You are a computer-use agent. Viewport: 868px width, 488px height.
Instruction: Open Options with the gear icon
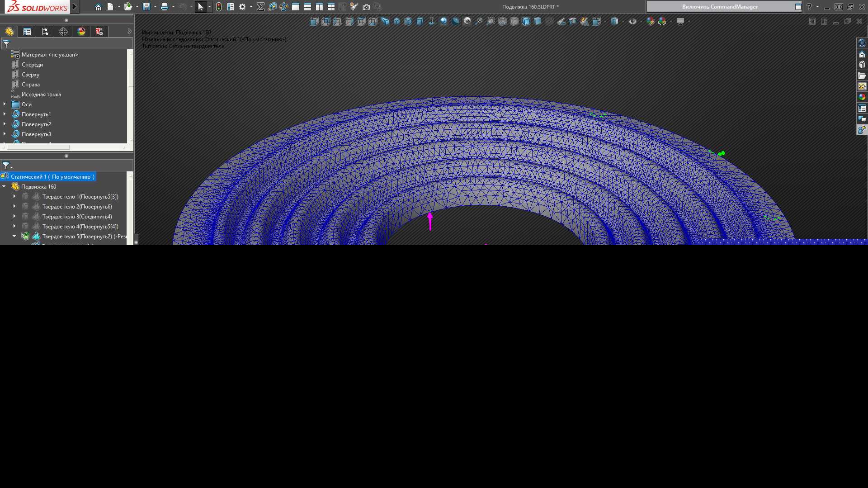tap(242, 7)
